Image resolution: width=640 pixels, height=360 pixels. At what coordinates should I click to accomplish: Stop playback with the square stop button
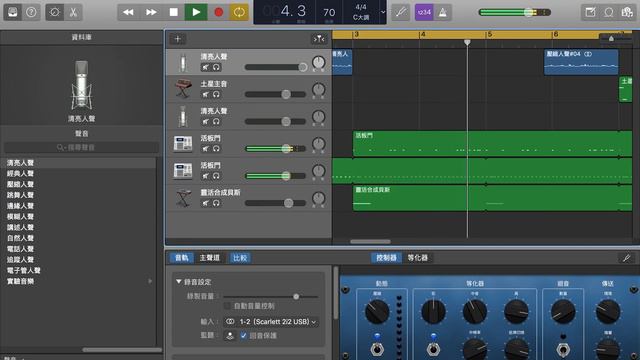click(x=173, y=12)
